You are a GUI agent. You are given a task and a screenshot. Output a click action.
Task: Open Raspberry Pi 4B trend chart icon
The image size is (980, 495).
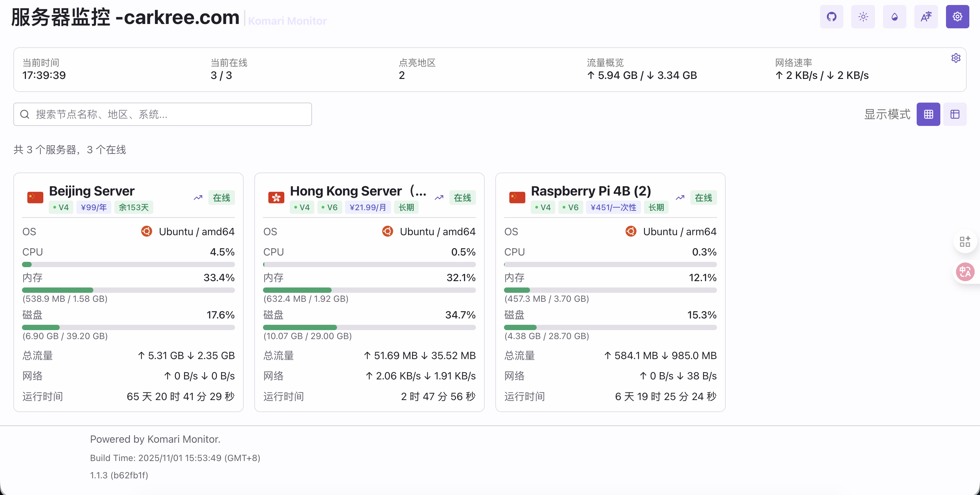pyautogui.click(x=680, y=198)
